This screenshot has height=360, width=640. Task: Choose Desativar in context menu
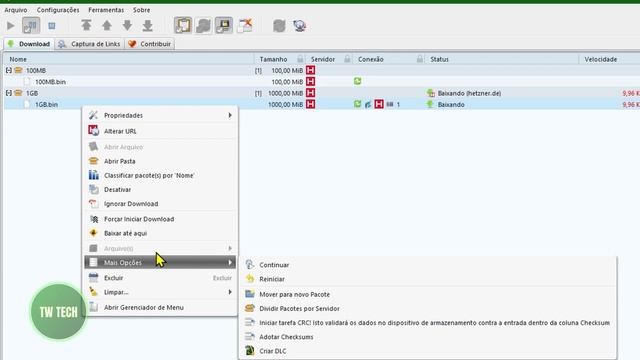160,190
